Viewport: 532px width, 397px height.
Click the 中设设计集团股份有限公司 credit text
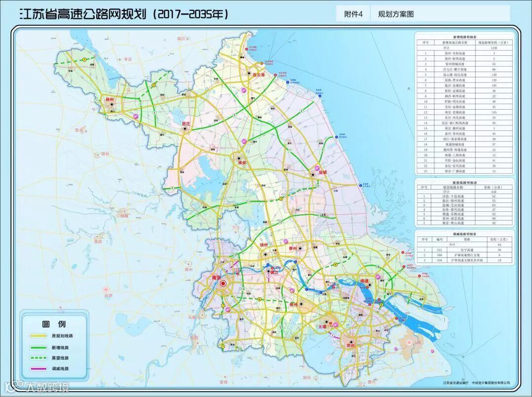tap(491, 382)
